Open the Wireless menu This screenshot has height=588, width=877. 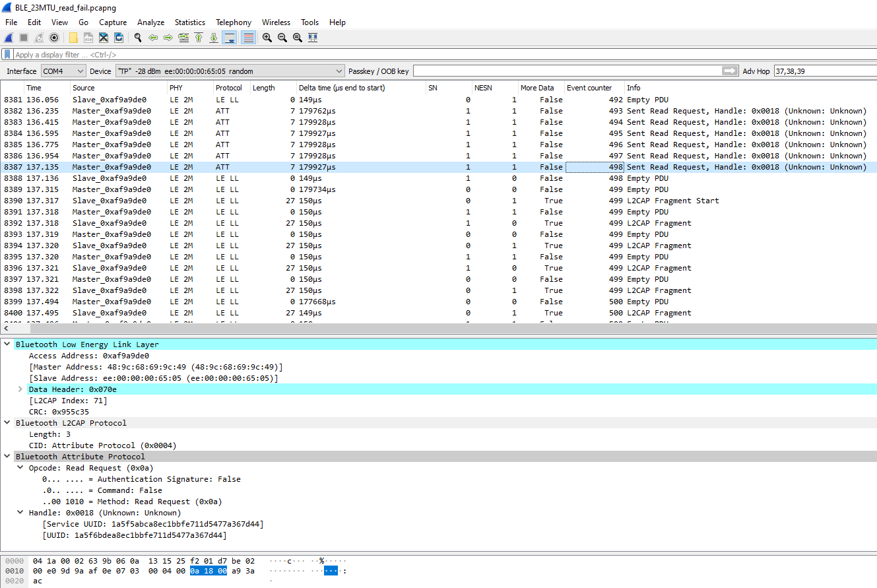(276, 22)
